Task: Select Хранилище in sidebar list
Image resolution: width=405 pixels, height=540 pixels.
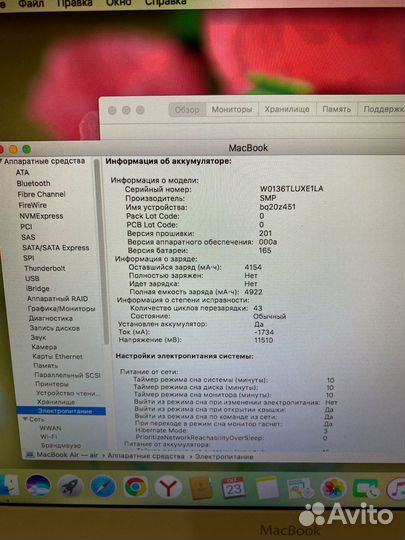Action: (x=56, y=402)
